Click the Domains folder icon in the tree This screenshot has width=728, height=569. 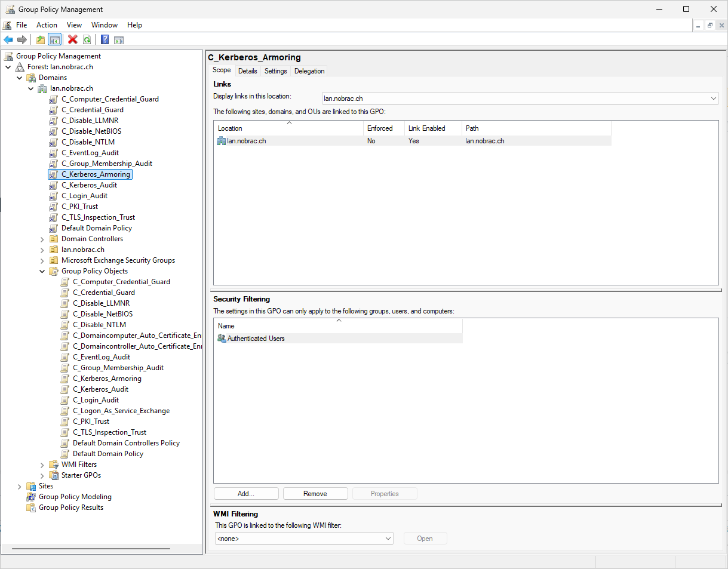tap(32, 78)
